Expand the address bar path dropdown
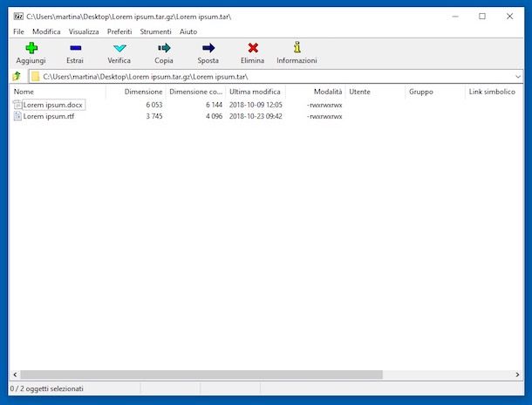This screenshot has width=532, height=405. (517, 77)
